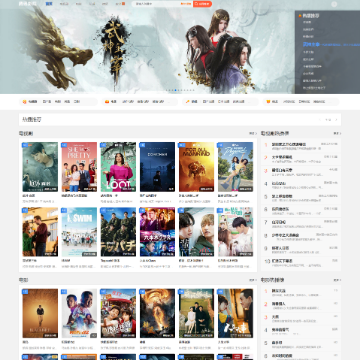Go to previous page in recommendation header
Screen dimensions: 360x360
tap(320, 119)
